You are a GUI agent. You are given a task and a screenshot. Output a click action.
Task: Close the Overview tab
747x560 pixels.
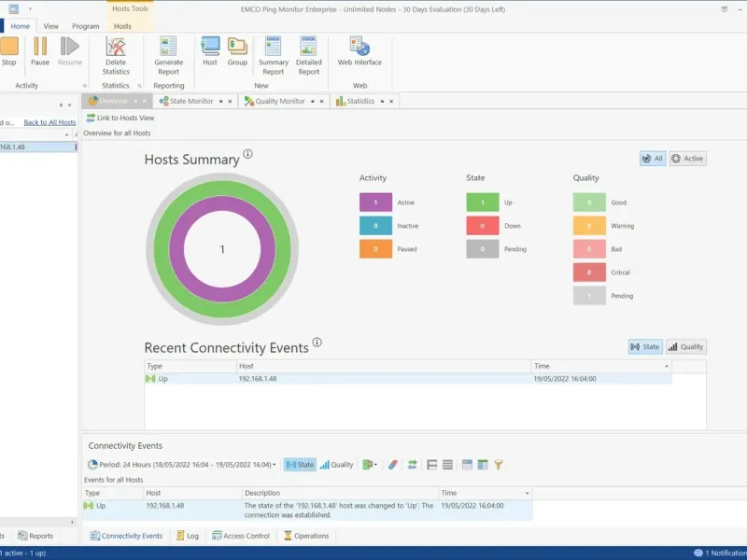(x=145, y=102)
